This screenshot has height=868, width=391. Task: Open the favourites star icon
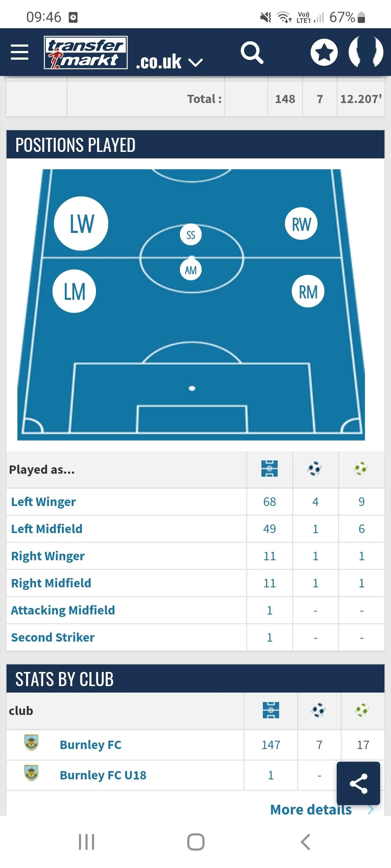pyautogui.click(x=324, y=52)
